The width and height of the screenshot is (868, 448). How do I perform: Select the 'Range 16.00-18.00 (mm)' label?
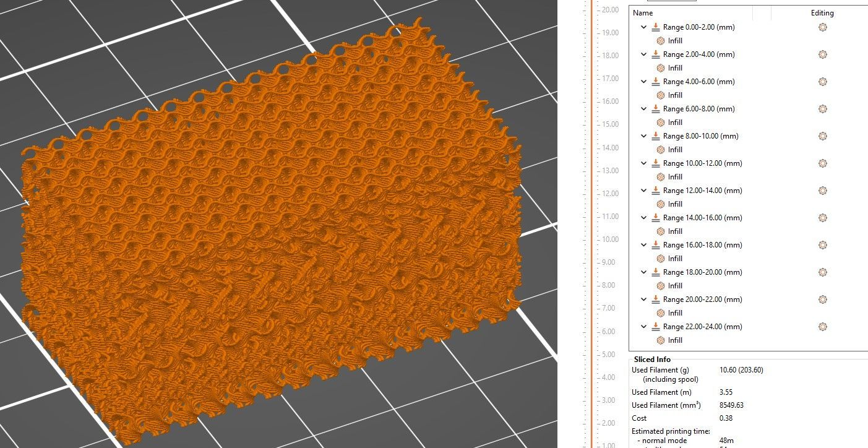[703, 245]
